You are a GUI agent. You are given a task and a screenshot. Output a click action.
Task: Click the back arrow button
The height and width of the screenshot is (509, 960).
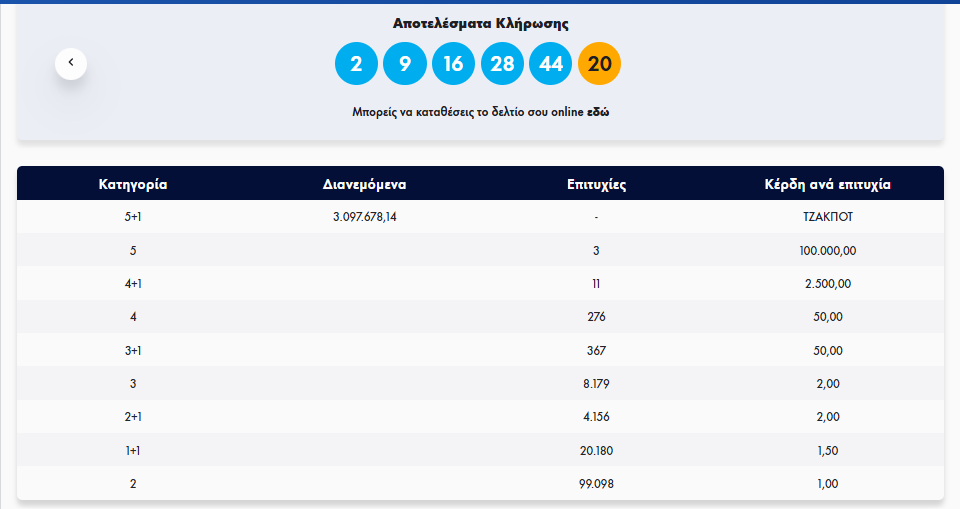[x=71, y=63]
